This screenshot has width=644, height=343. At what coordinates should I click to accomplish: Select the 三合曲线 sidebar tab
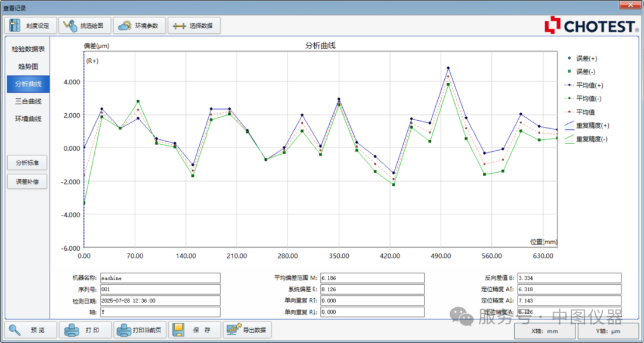click(28, 101)
